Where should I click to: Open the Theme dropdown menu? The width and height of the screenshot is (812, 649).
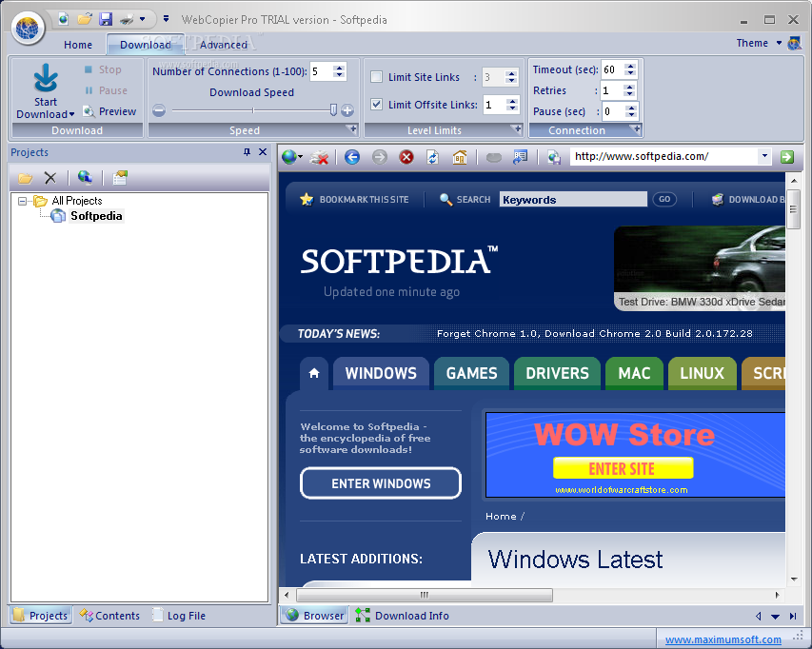click(x=759, y=44)
